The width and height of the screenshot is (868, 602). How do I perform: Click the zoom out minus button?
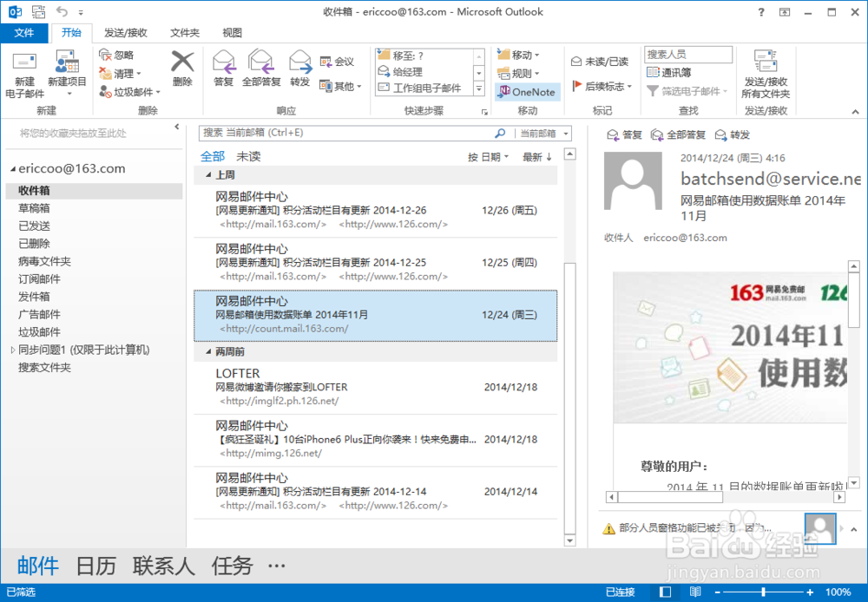coord(718,592)
